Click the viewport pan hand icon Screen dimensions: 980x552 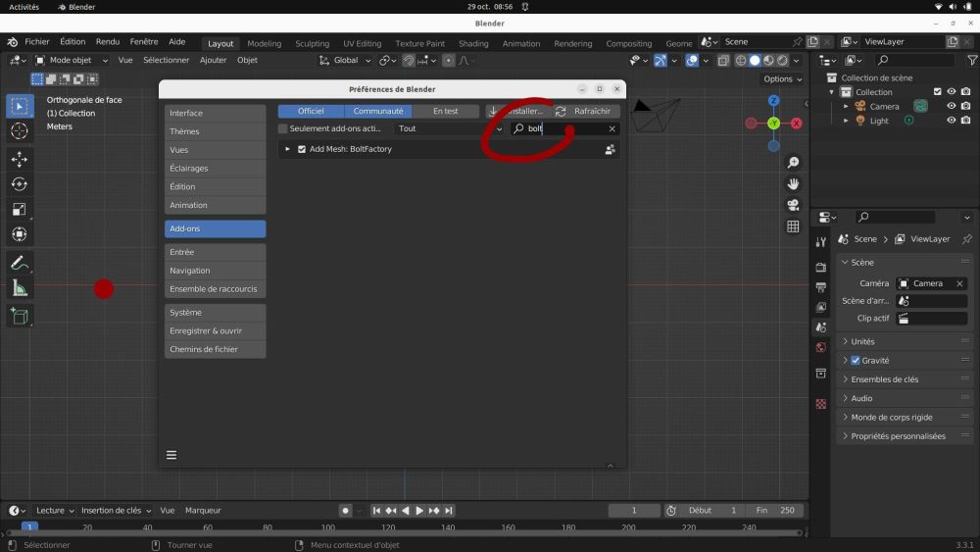coord(793,183)
